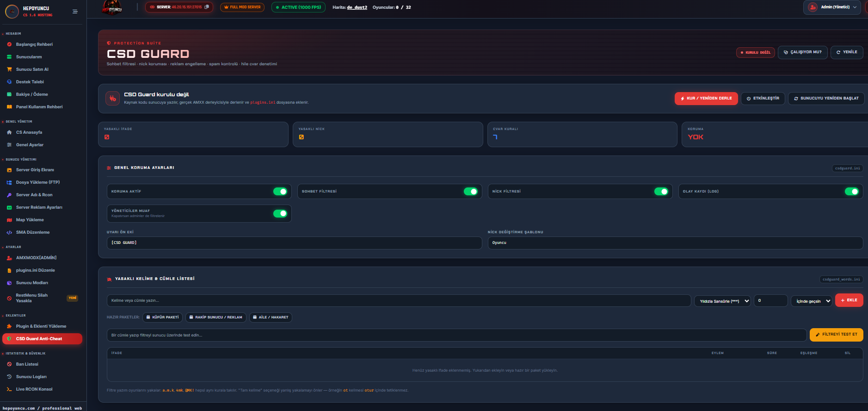Open Yıldızla Sansürle action dropdown
The width and height of the screenshot is (868, 411).
(x=722, y=301)
